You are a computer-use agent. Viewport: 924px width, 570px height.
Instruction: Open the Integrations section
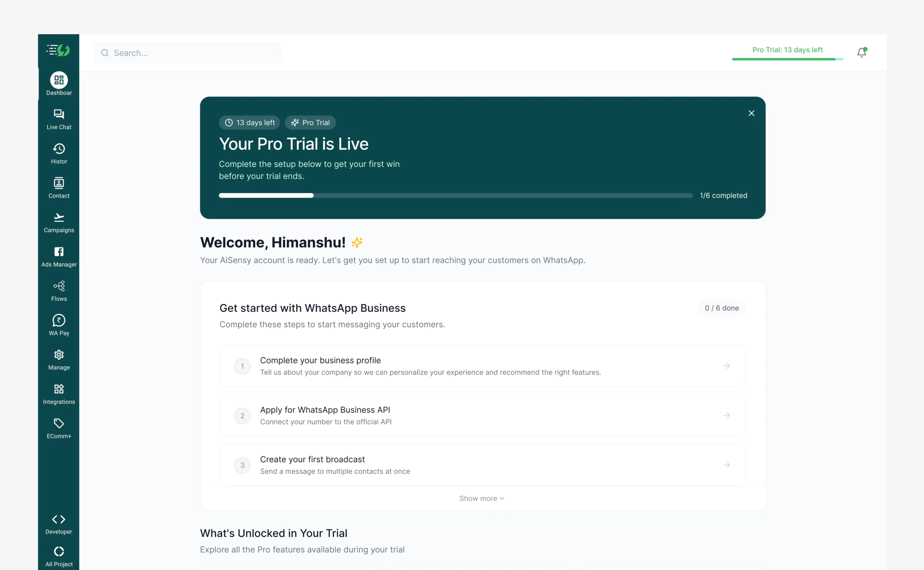click(x=58, y=393)
